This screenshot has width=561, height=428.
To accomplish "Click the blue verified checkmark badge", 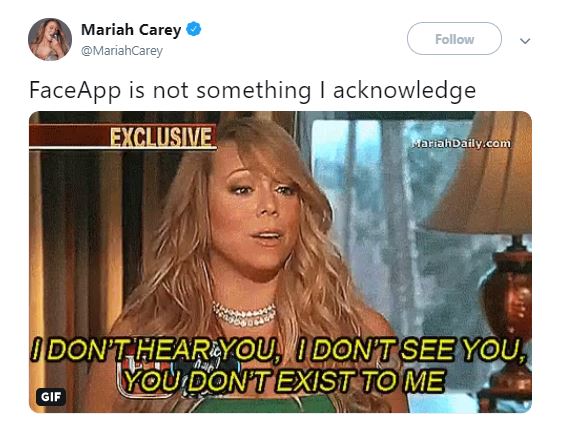I will pos(194,29).
